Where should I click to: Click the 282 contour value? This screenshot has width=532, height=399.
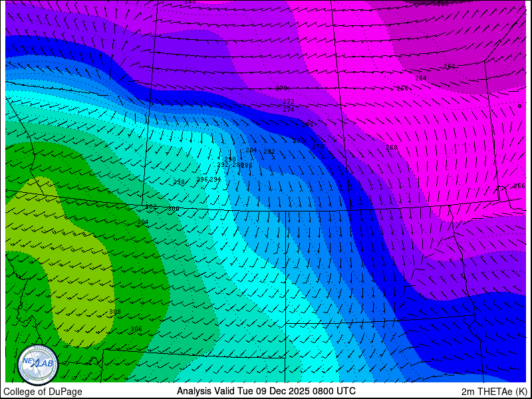point(269,152)
